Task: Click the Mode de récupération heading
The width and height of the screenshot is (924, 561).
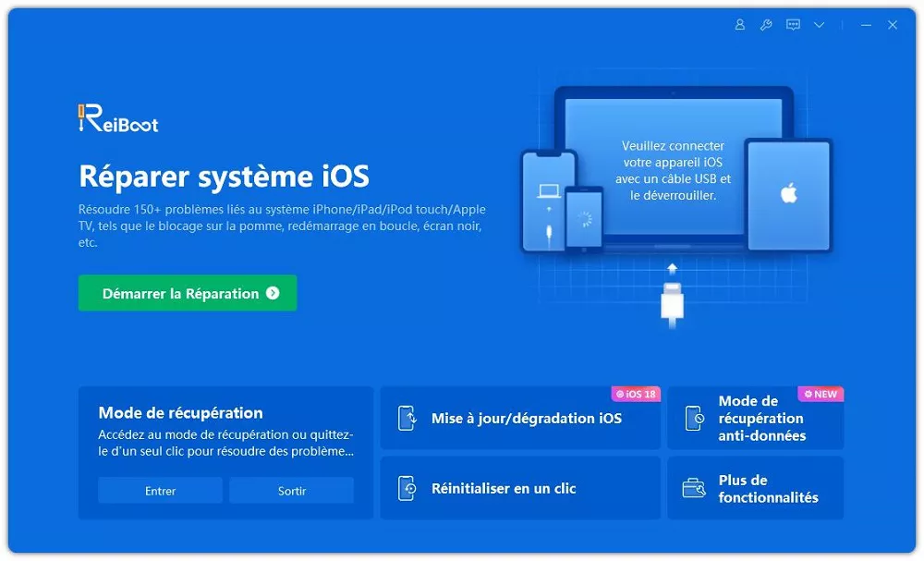Action: (x=180, y=412)
